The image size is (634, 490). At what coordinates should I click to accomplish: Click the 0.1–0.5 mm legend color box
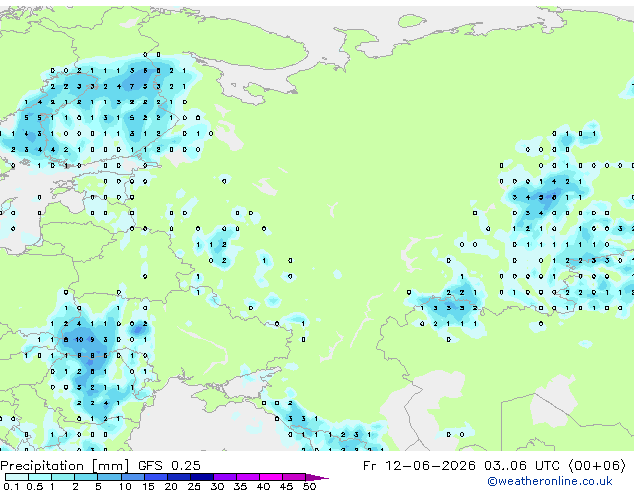click(x=17, y=477)
